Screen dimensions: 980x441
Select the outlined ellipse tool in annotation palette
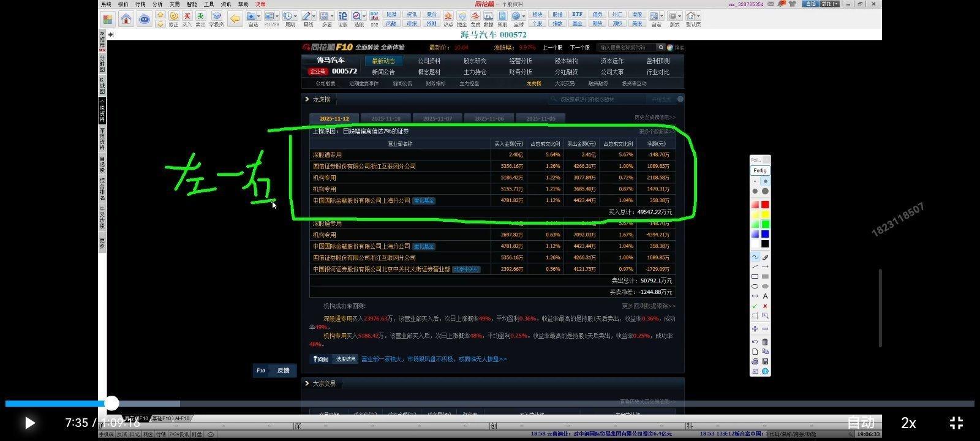(x=755, y=287)
